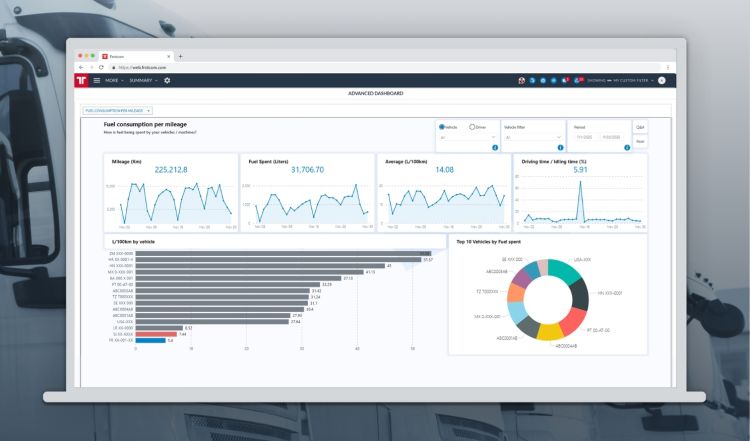Open the SUMMARY menu
This screenshot has height=441, width=750.
[x=143, y=80]
